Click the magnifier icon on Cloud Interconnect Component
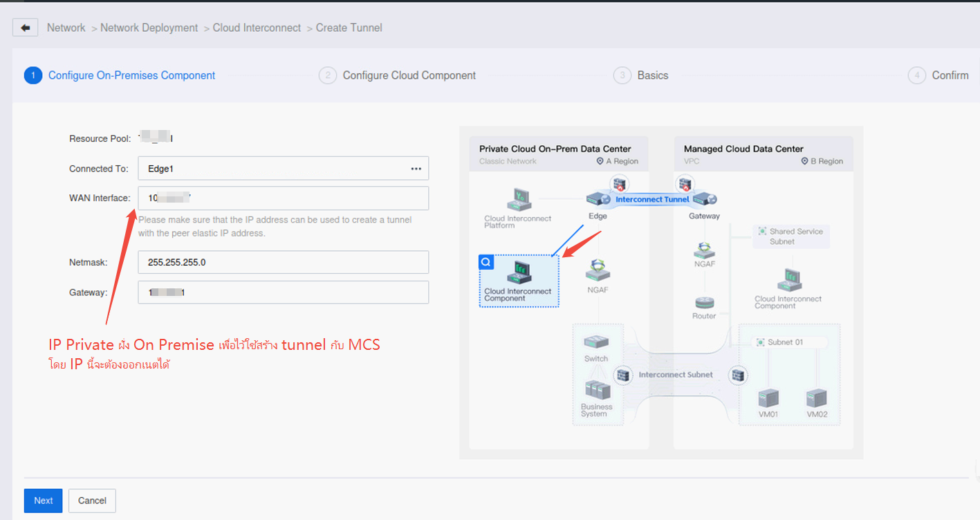The height and width of the screenshot is (520, 980). (486, 261)
